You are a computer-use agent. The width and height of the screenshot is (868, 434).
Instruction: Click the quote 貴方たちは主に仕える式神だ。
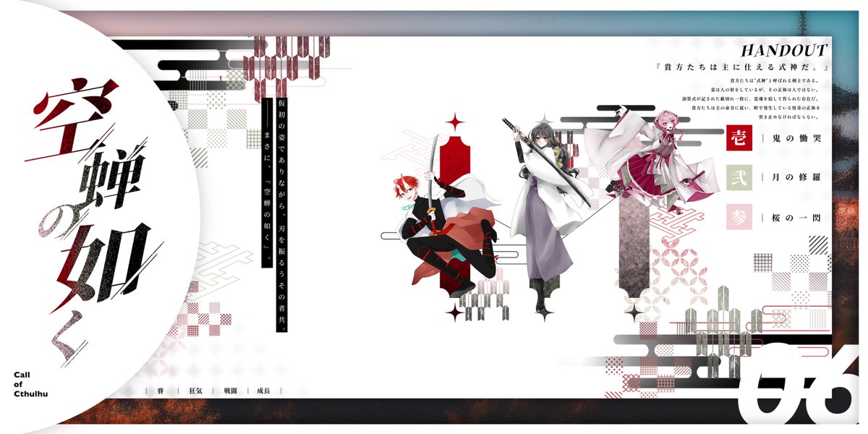741,67
